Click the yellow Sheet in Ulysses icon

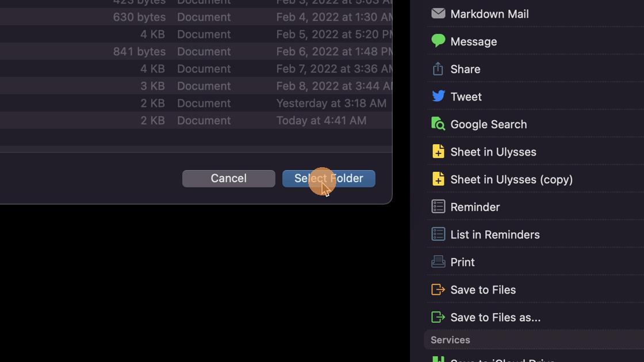pyautogui.click(x=438, y=152)
